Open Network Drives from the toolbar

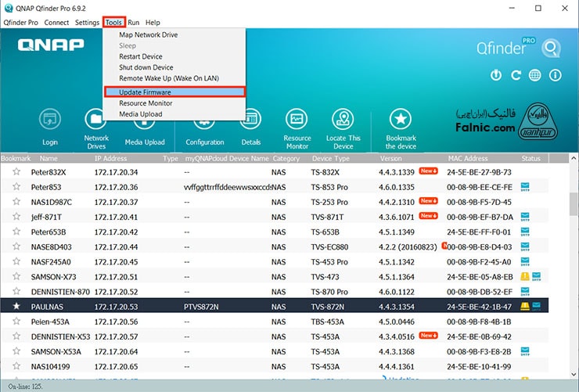tap(96, 120)
